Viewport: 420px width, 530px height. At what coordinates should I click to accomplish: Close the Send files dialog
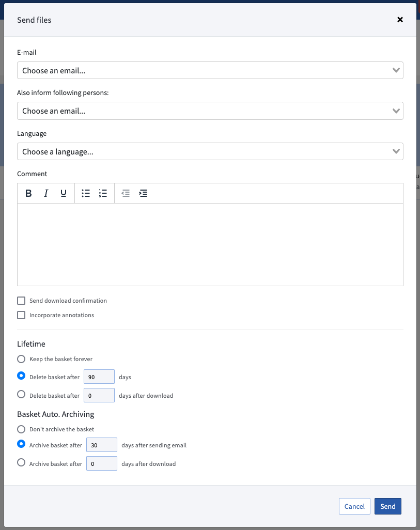coord(400,20)
